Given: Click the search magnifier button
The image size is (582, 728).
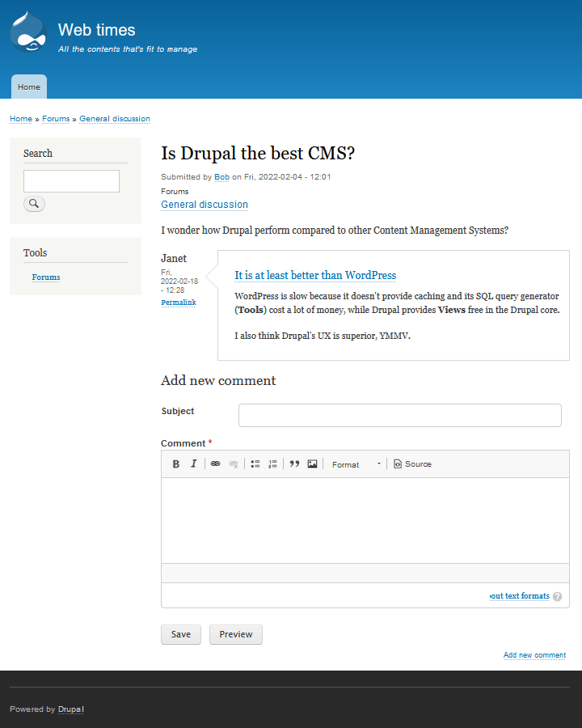Looking at the screenshot, I should click(34, 204).
